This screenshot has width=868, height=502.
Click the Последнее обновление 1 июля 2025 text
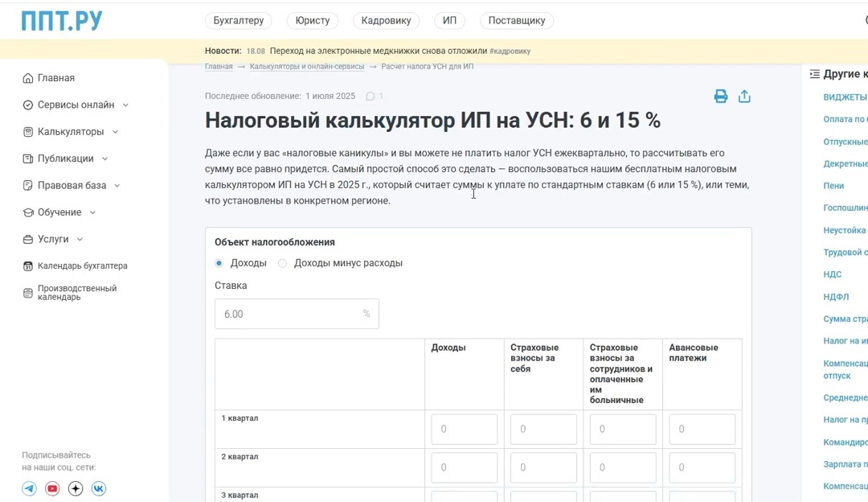click(x=280, y=96)
